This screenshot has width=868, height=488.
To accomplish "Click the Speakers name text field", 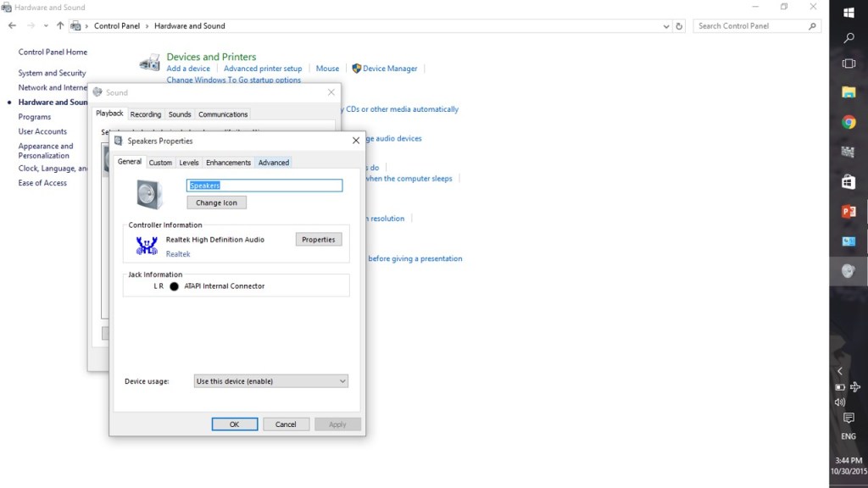I will click(264, 186).
